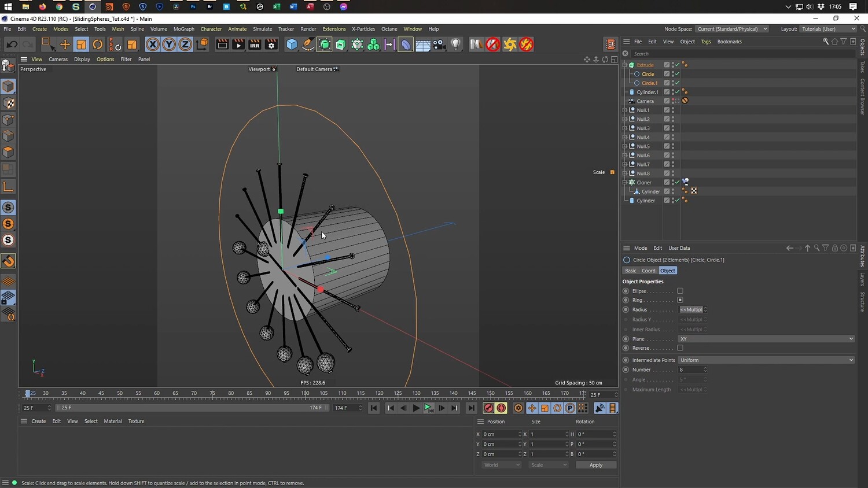
Task: Enable the Ellipse checkbox
Action: (680, 291)
